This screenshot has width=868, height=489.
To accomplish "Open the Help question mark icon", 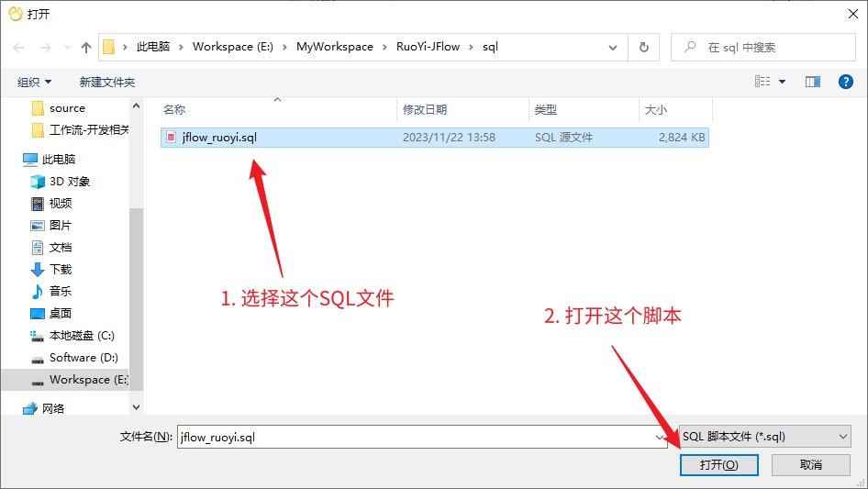I will [846, 82].
